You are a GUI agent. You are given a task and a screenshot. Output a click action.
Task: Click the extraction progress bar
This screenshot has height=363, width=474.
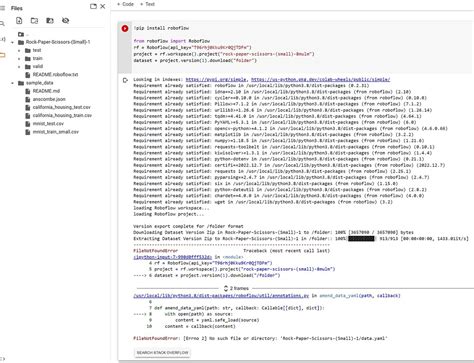pyautogui.click(x=361, y=239)
